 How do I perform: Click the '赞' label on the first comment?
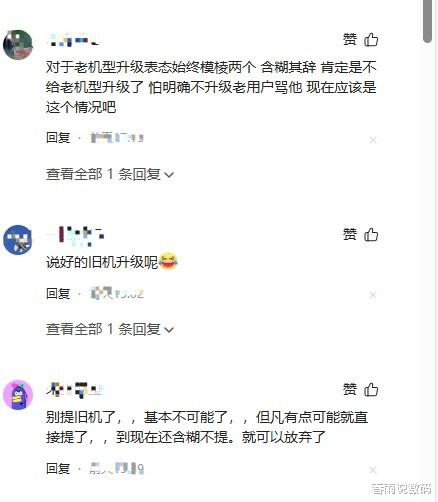pyautogui.click(x=350, y=40)
